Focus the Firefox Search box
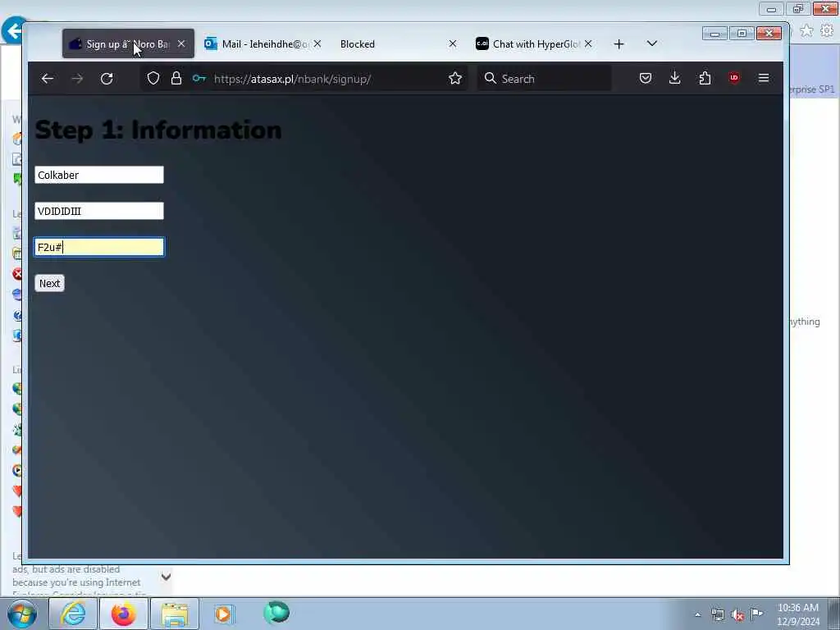The height and width of the screenshot is (630, 840). pyautogui.click(x=545, y=79)
